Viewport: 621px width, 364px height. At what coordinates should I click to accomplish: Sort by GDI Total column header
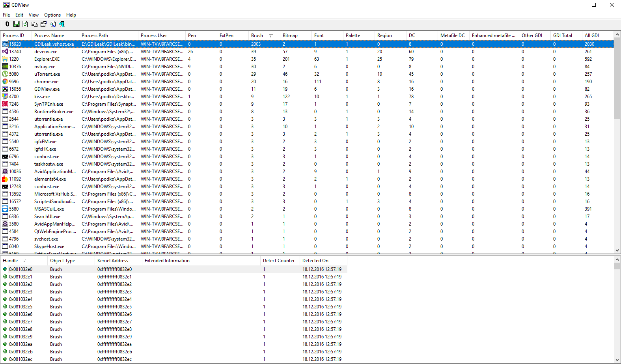tap(566, 35)
